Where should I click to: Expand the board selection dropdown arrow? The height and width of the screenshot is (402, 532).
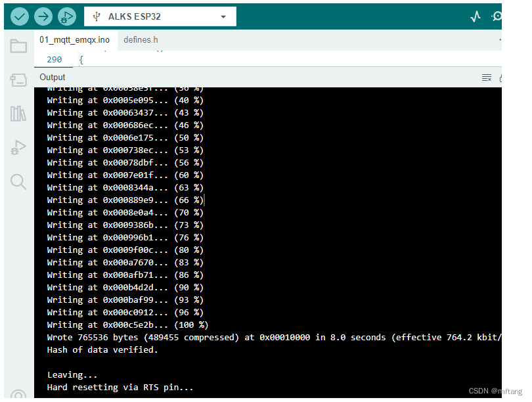coord(223,16)
